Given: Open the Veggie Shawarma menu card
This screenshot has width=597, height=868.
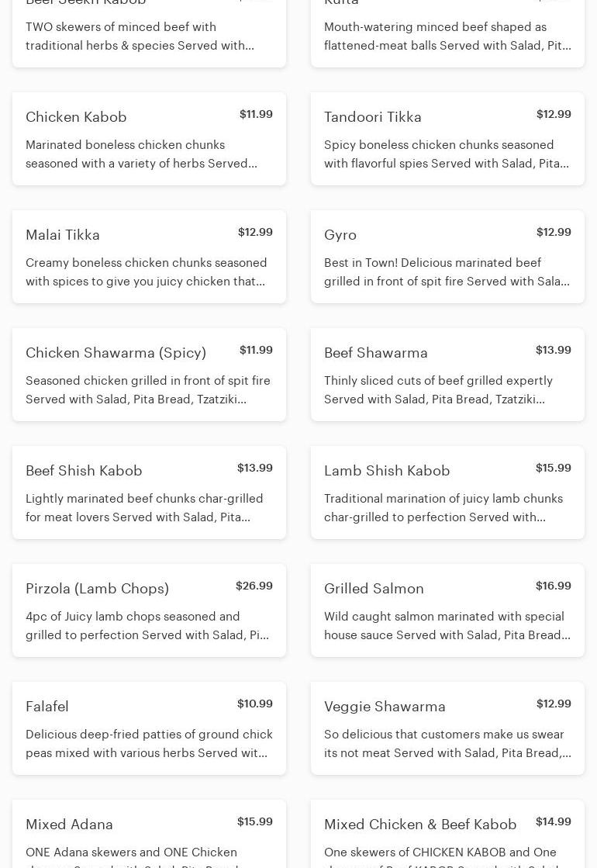Looking at the screenshot, I should coord(385,707).
